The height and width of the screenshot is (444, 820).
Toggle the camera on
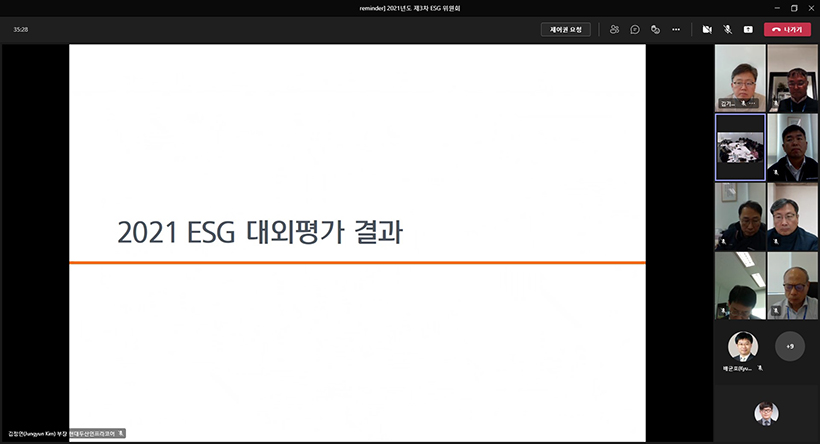pyautogui.click(x=707, y=30)
